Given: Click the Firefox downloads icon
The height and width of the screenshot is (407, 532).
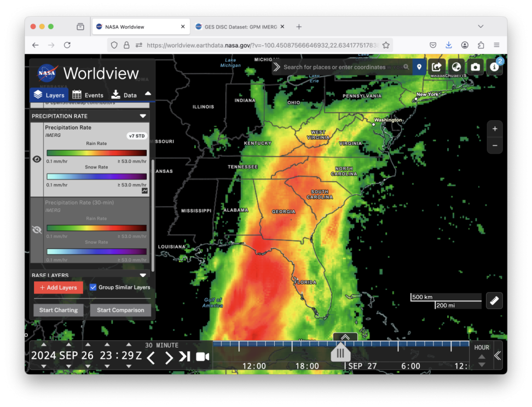Looking at the screenshot, I should [x=449, y=45].
